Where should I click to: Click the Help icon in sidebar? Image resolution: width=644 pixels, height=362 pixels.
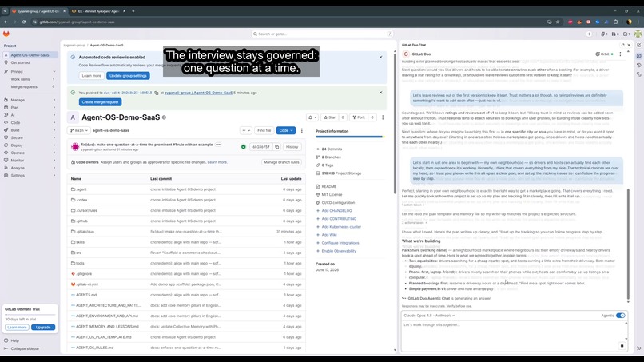point(6,340)
